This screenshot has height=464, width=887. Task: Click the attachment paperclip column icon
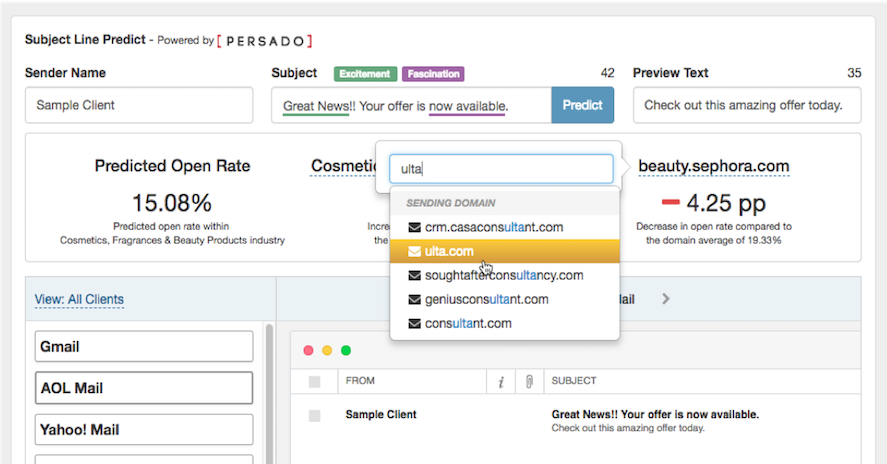tap(529, 382)
